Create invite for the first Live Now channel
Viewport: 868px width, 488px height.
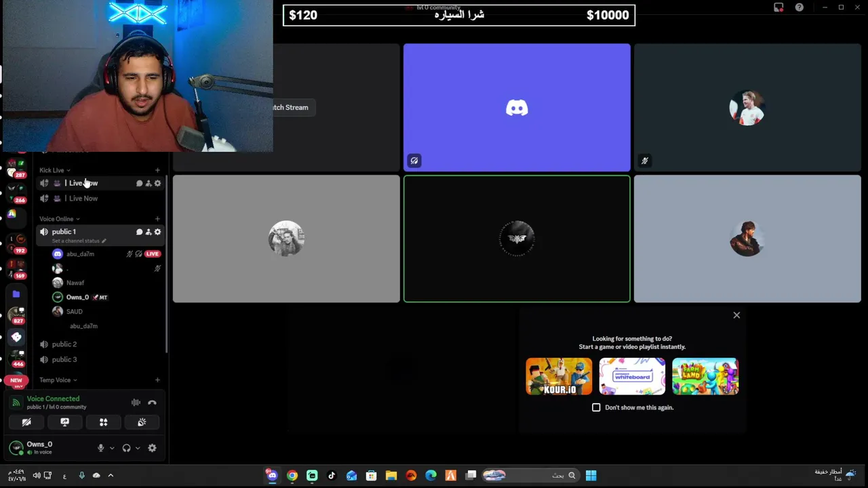[148, 183]
